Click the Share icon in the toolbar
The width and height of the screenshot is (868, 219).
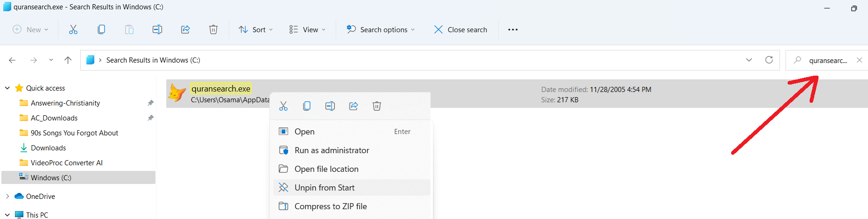click(x=185, y=29)
